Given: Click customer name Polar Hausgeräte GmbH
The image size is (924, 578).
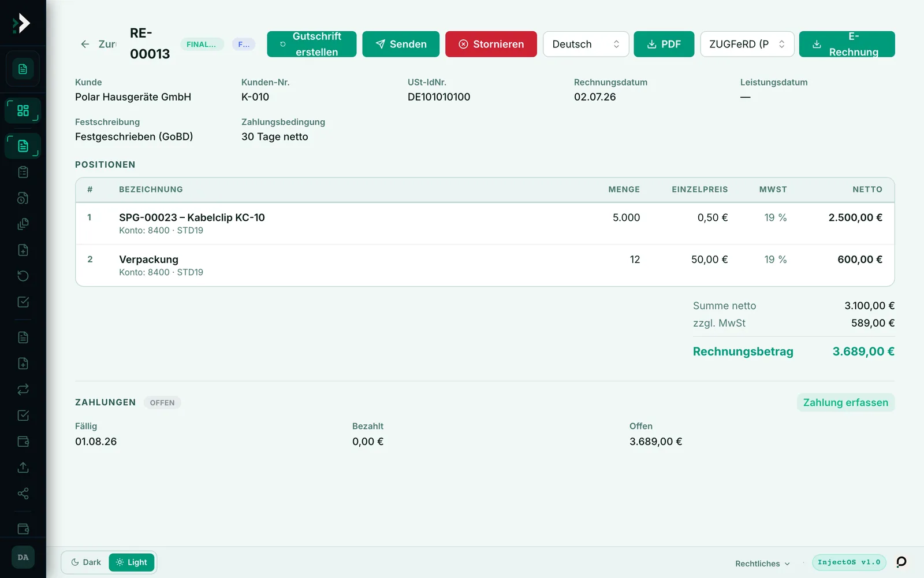Looking at the screenshot, I should pyautogui.click(x=133, y=97).
